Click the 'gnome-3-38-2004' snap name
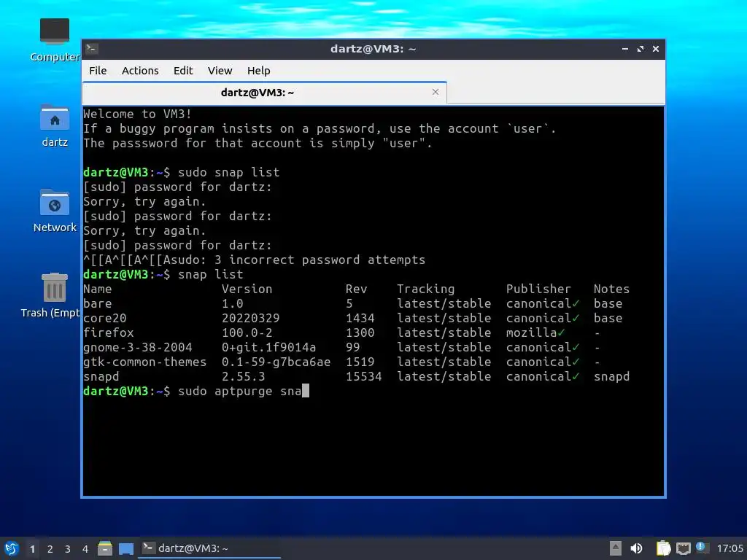 tap(138, 347)
